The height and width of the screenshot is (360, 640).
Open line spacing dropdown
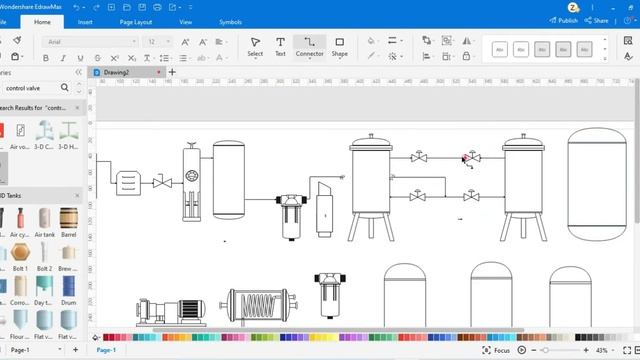165,58
